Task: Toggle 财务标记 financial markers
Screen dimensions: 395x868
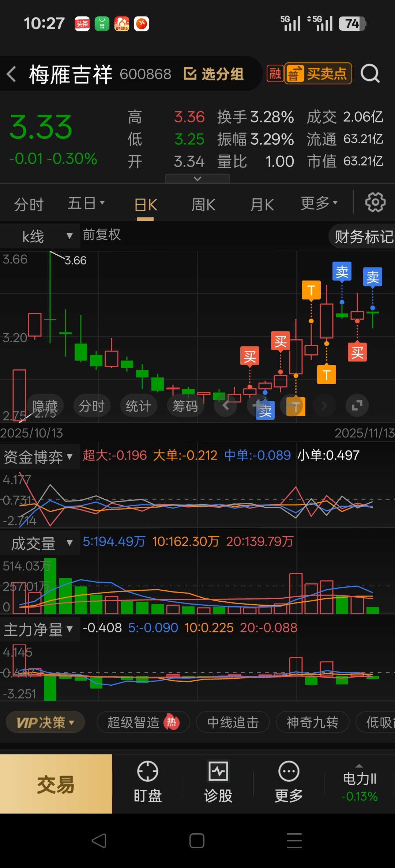Action: pos(362,237)
